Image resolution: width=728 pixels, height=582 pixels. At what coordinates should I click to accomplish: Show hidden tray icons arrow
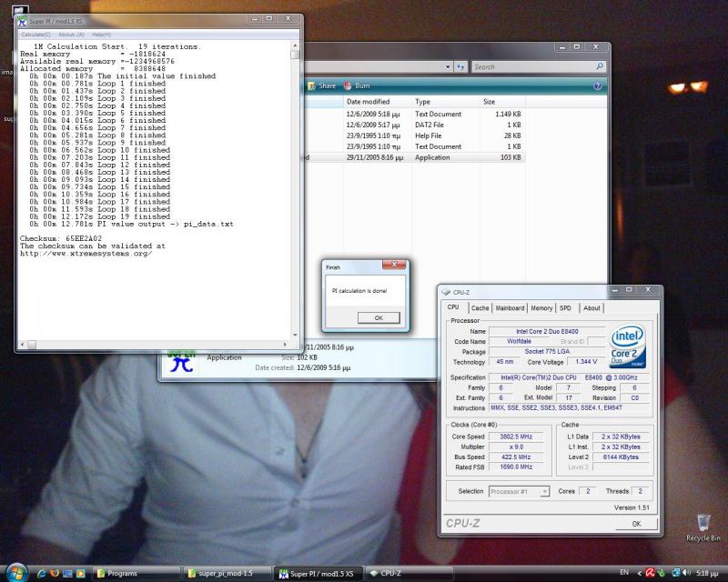click(x=640, y=573)
